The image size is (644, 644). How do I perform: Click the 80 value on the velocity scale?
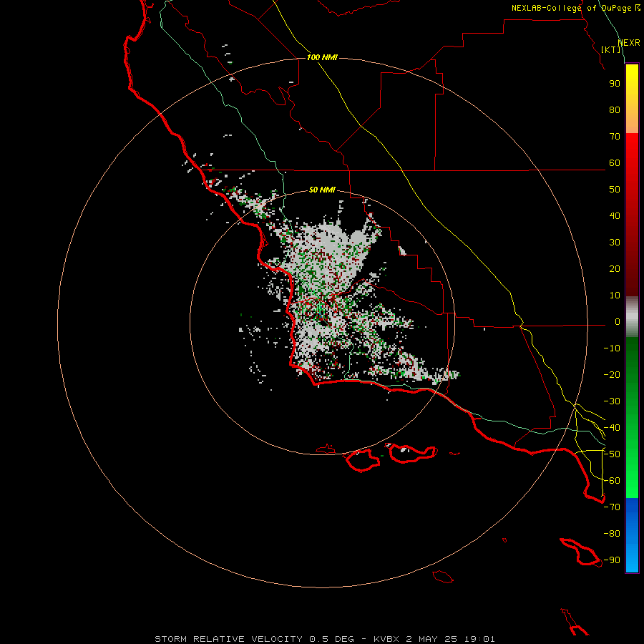(615, 109)
